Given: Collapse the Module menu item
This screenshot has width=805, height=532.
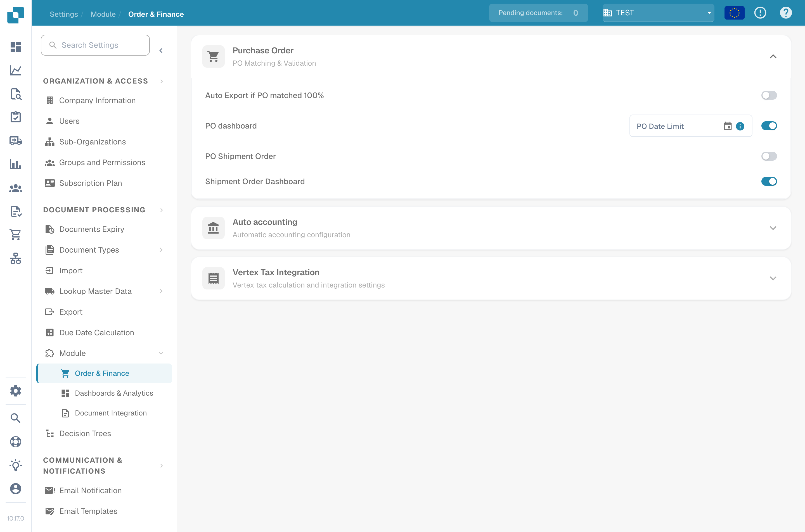Looking at the screenshot, I should click(x=161, y=353).
